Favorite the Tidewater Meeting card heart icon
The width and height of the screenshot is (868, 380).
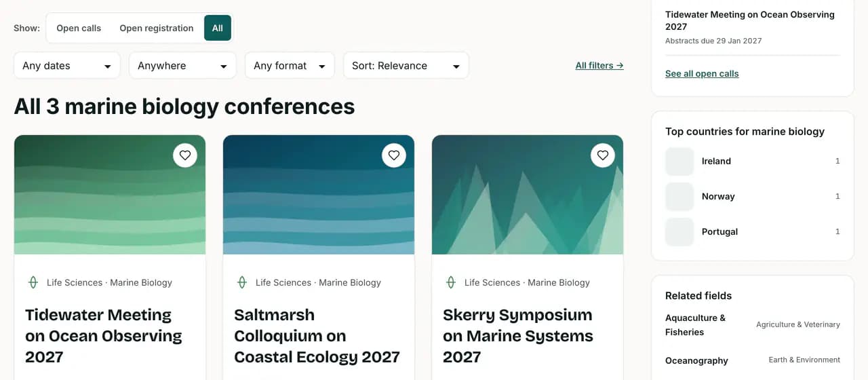coord(185,155)
